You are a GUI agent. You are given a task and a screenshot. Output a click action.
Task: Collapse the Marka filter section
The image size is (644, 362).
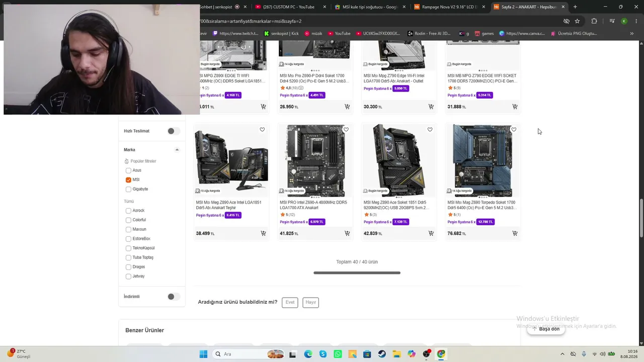point(177,150)
